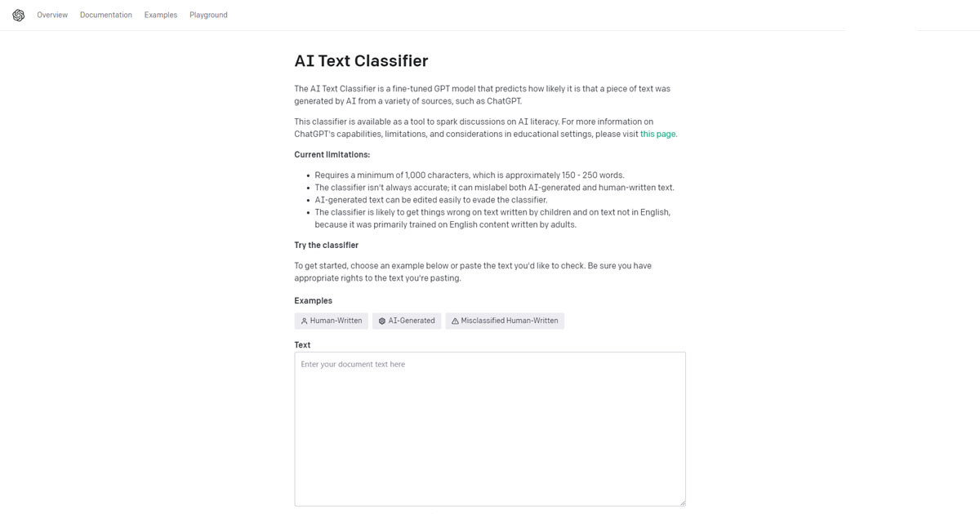Click the OpenAI logo in the header

19,16
